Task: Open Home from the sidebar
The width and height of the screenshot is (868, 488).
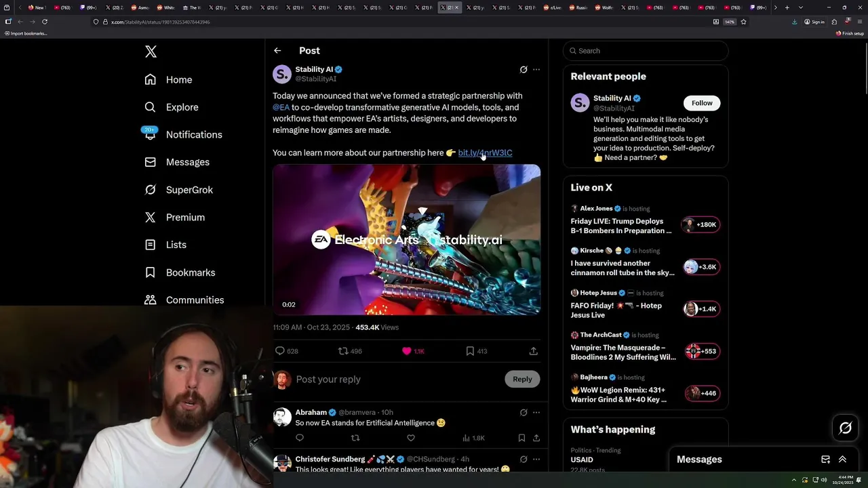Action: tap(168, 79)
